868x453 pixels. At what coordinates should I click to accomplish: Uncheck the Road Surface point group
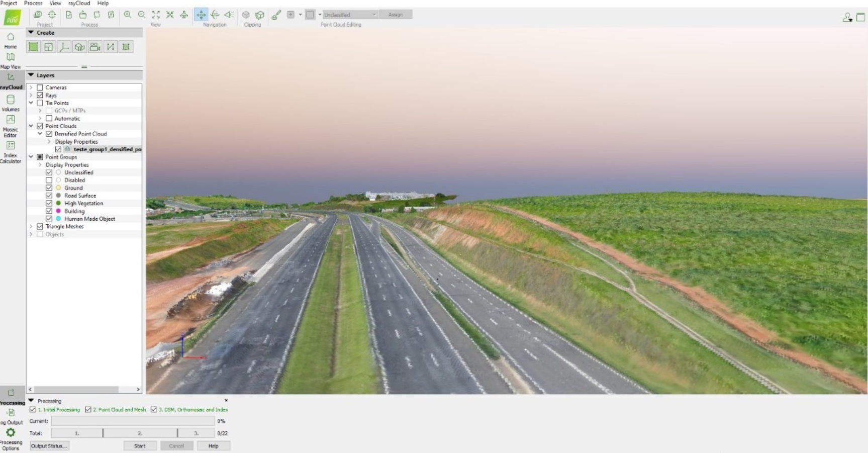point(49,196)
